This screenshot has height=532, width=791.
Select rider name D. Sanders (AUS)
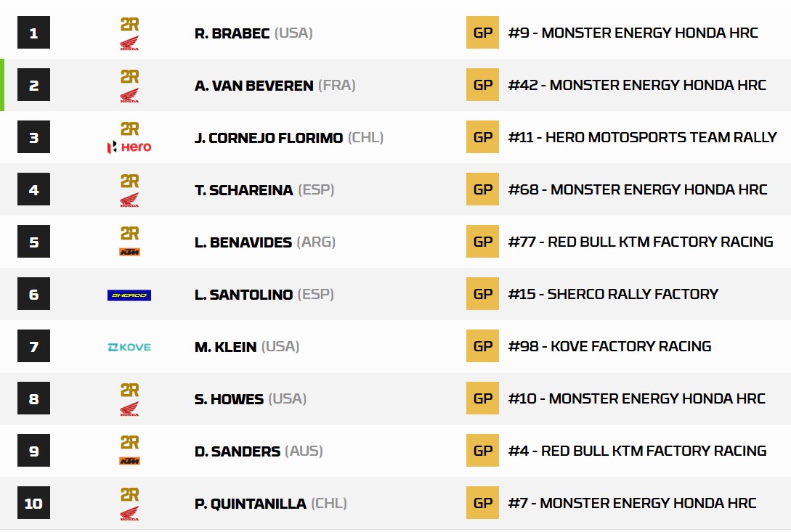(x=259, y=451)
